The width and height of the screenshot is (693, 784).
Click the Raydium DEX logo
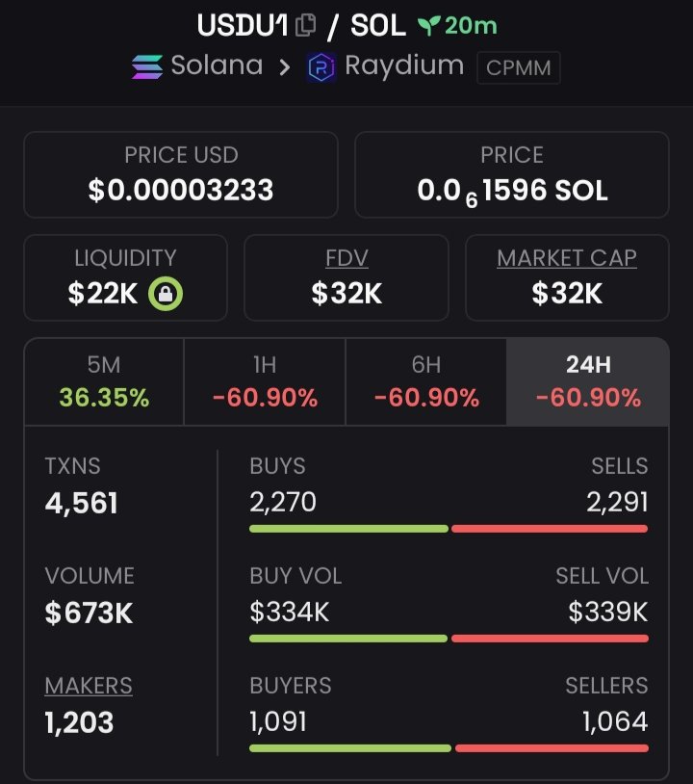(x=321, y=67)
